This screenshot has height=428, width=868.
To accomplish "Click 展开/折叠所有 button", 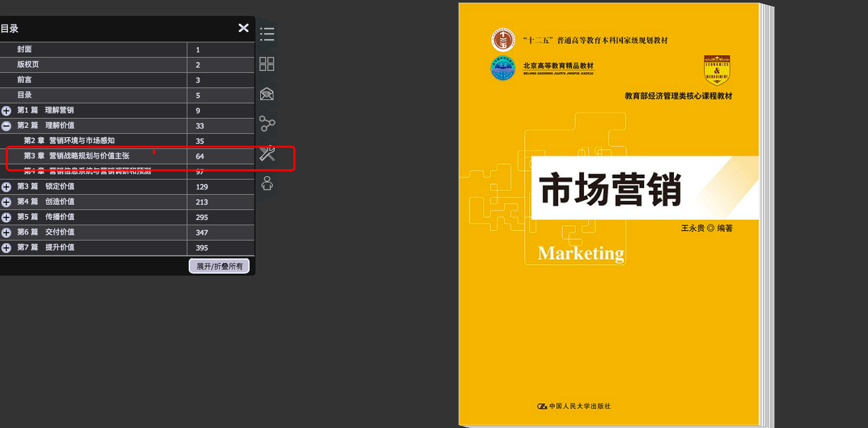I will [219, 266].
